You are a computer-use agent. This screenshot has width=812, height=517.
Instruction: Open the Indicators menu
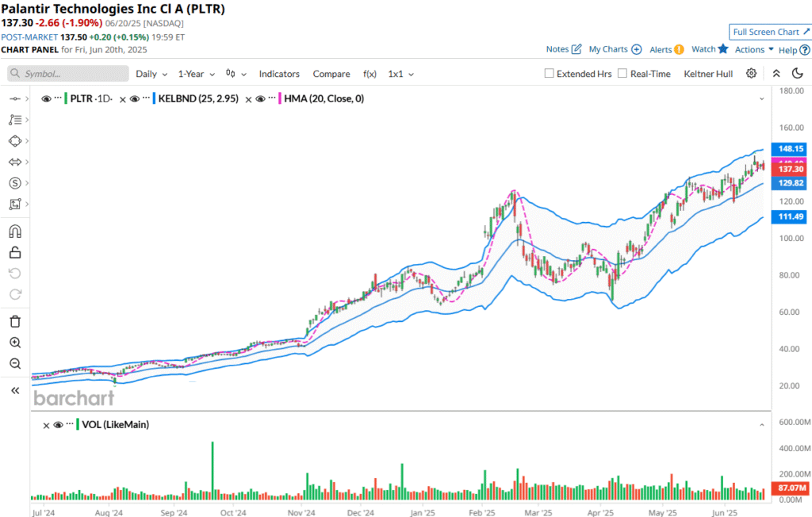pos(279,74)
